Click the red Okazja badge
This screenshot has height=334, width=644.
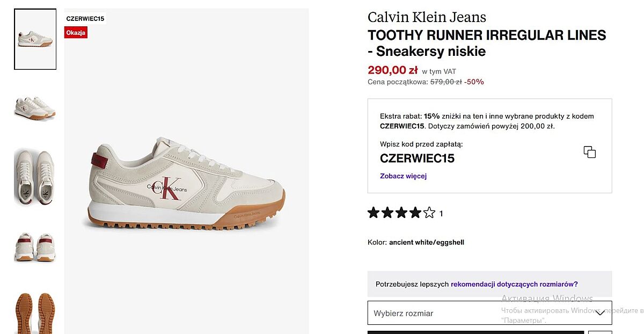tap(76, 33)
